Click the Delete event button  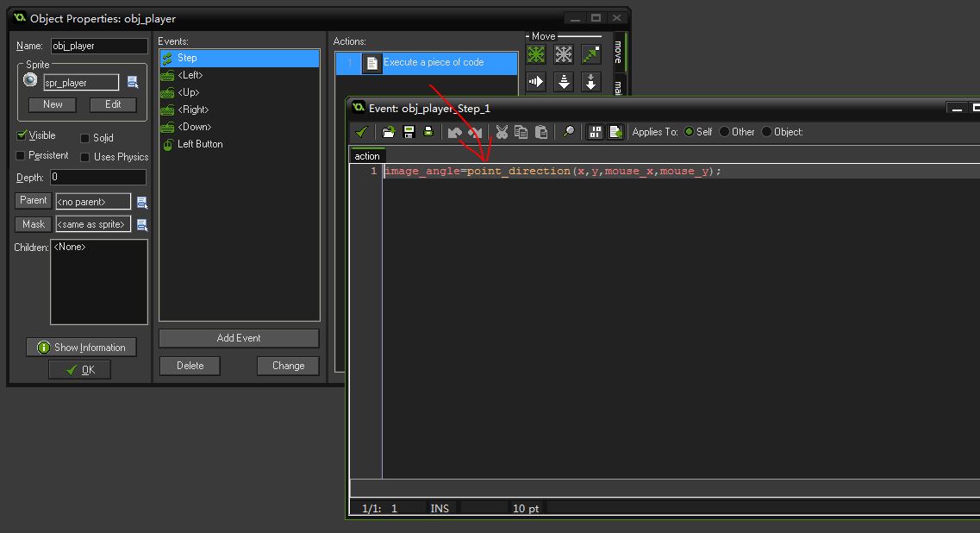click(x=190, y=366)
